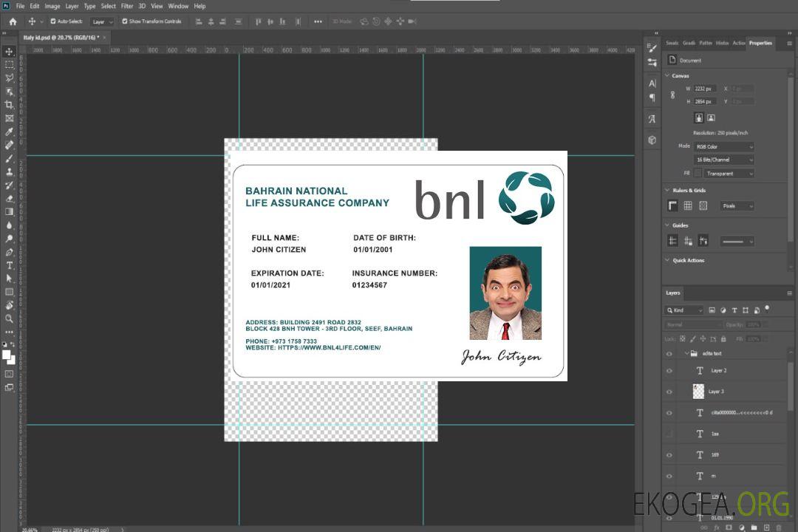Screen dimensions: 798x532
Task: Open the 16 Bits/Channel dropdown
Action: (723, 160)
